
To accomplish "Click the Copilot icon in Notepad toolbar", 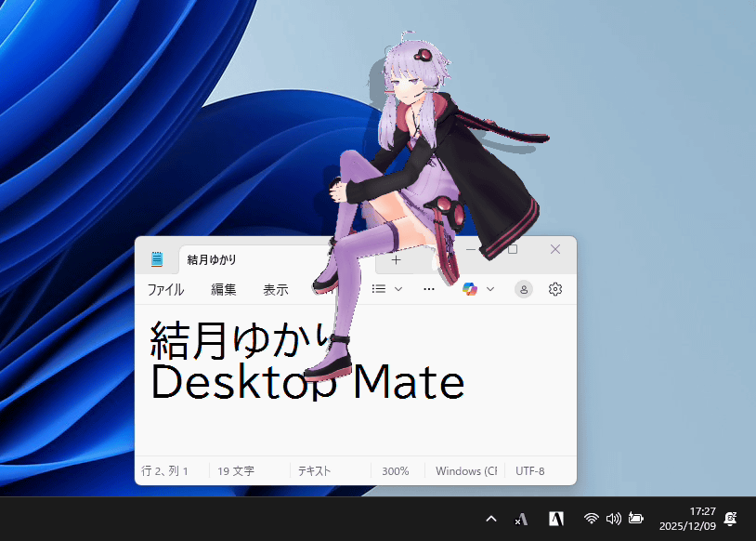I will (470, 289).
